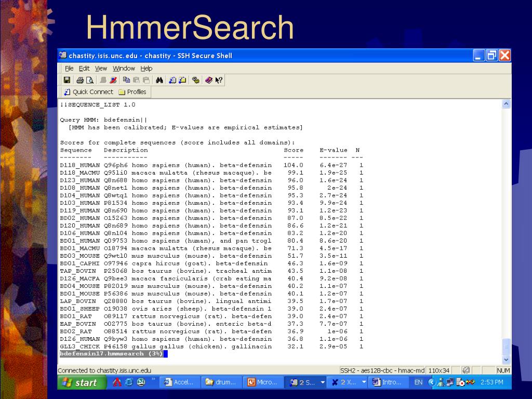
Task: Click the Help book icon
Action: tap(209, 80)
